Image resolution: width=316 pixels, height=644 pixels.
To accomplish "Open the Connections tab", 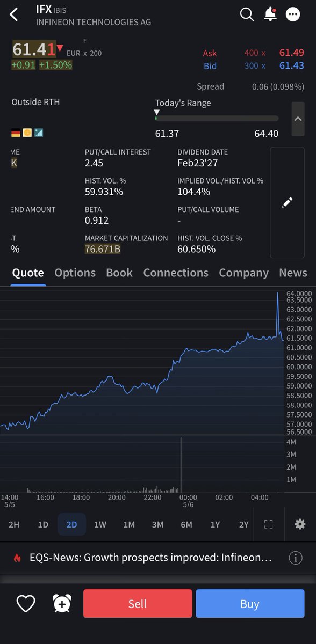I will click(x=176, y=273).
